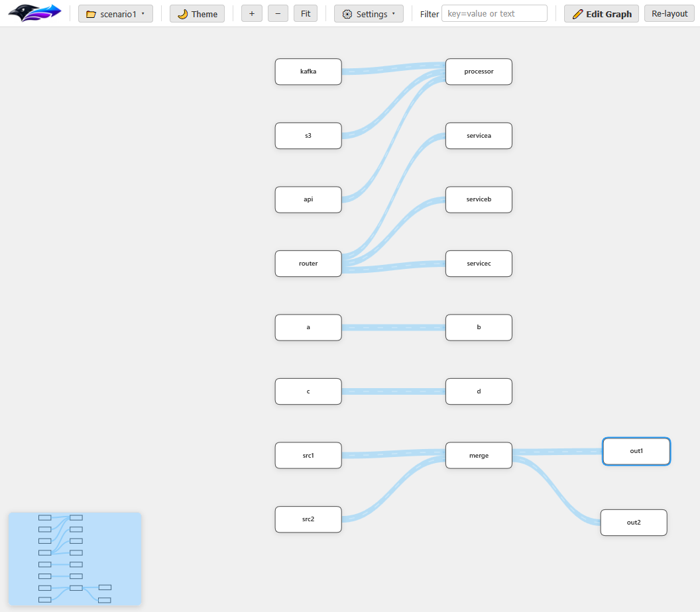
Task: Click the pencil icon on Edit Graph
Action: pos(579,13)
